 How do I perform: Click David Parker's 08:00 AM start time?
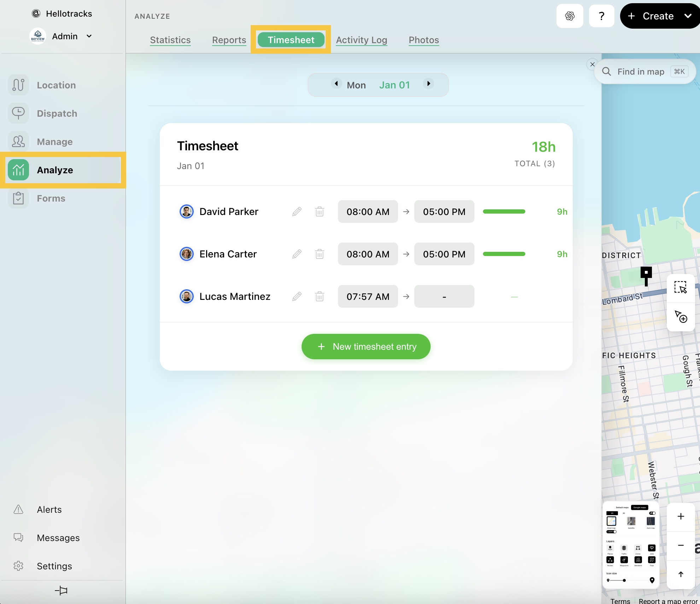(x=368, y=211)
